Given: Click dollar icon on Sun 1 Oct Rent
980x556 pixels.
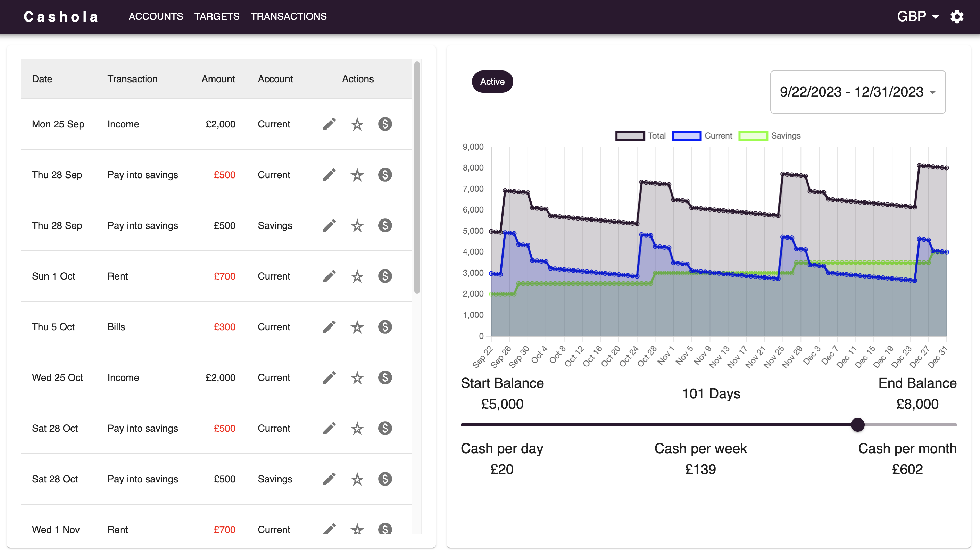Looking at the screenshot, I should (385, 276).
